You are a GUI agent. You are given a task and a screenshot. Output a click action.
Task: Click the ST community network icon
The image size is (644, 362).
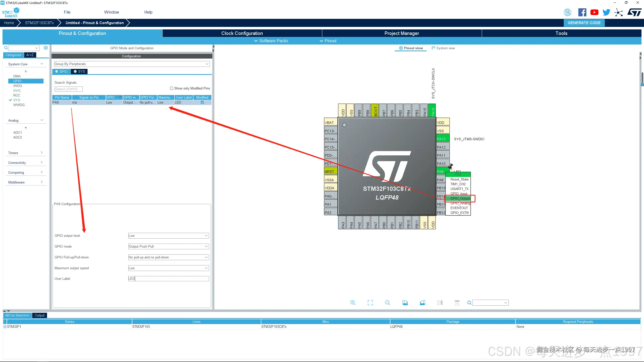point(619,12)
